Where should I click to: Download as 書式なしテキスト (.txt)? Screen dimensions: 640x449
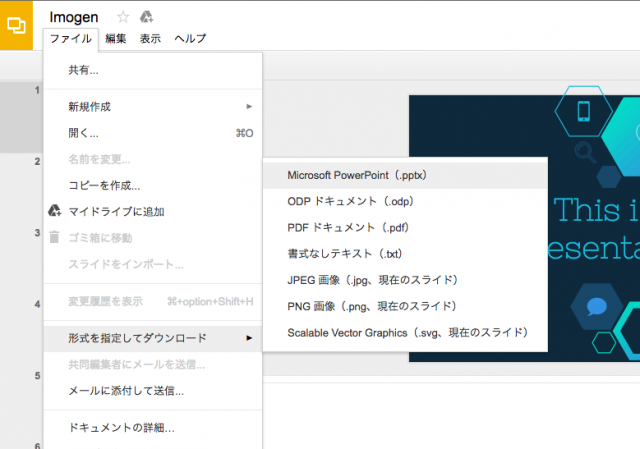[405, 254]
